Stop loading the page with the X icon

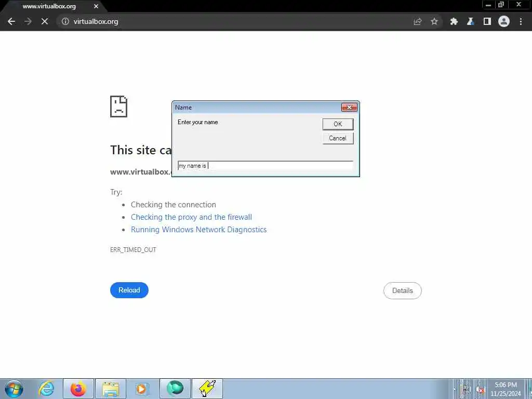[x=45, y=21]
